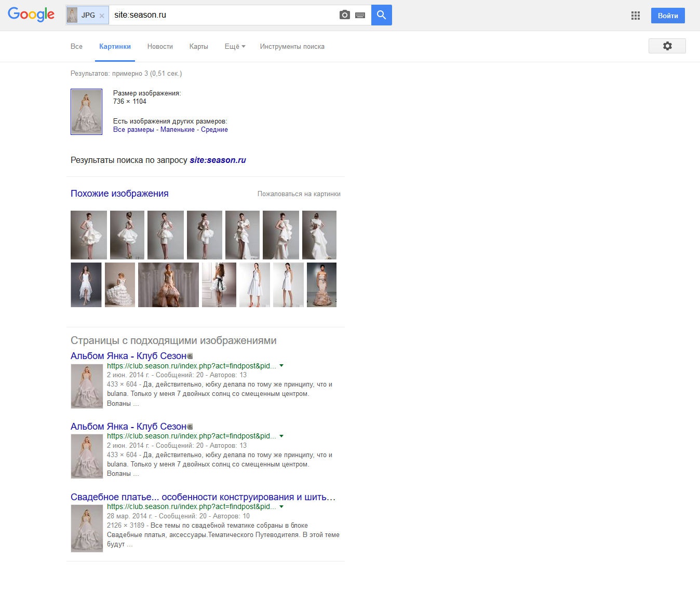Click the URL under Свадебное платье result

click(x=192, y=507)
